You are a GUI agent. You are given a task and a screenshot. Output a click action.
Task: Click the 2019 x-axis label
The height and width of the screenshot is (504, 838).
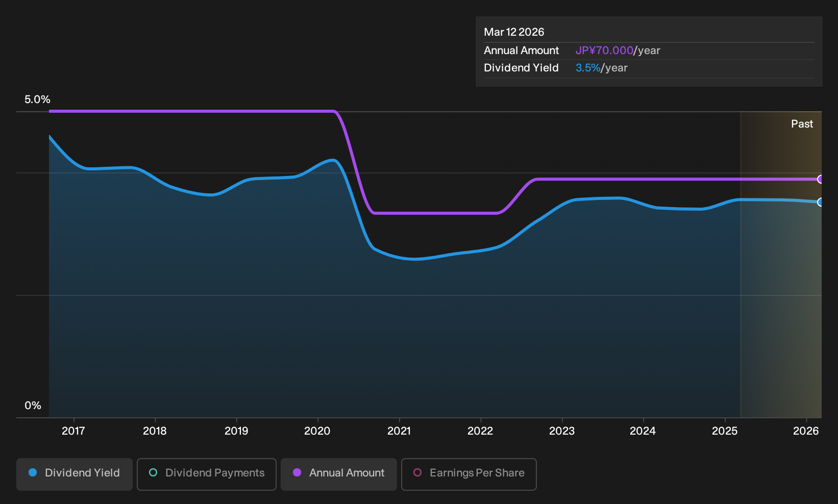[x=236, y=431]
